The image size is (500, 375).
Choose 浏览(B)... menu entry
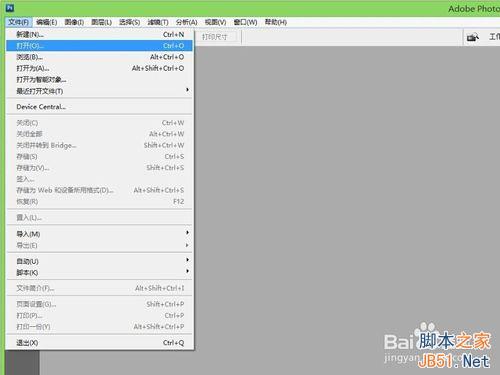point(99,57)
